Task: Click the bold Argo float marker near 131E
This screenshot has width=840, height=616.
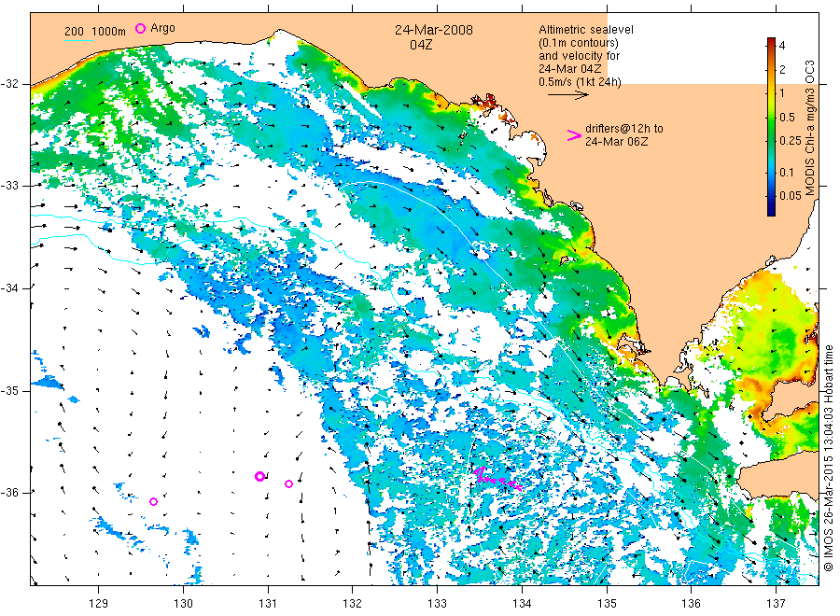Action: pos(259,476)
